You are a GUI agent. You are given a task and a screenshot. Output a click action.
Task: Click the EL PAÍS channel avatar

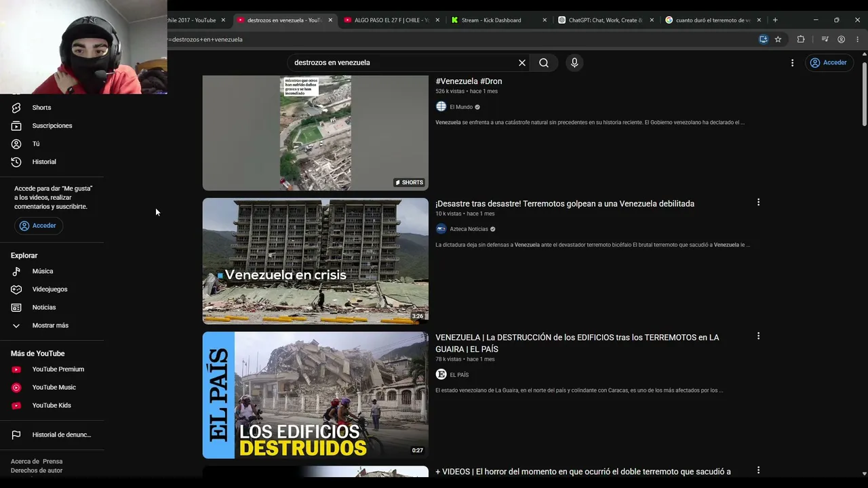coord(441,375)
